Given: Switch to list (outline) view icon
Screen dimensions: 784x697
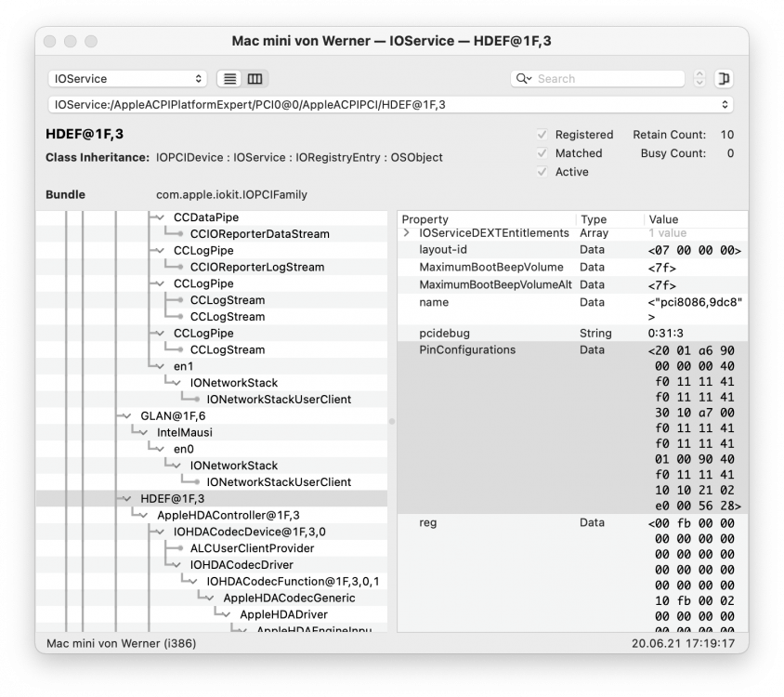Looking at the screenshot, I should click(x=230, y=79).
